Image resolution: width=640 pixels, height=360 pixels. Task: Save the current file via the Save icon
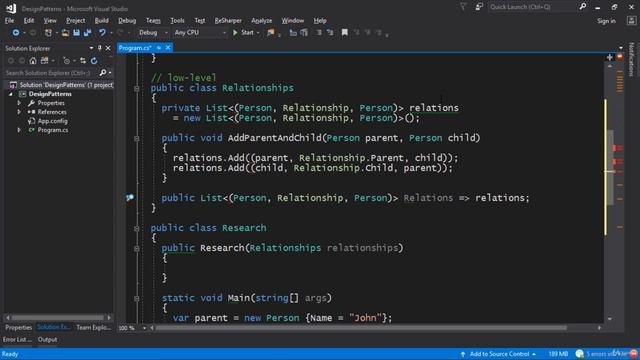(x=76, y=33)
